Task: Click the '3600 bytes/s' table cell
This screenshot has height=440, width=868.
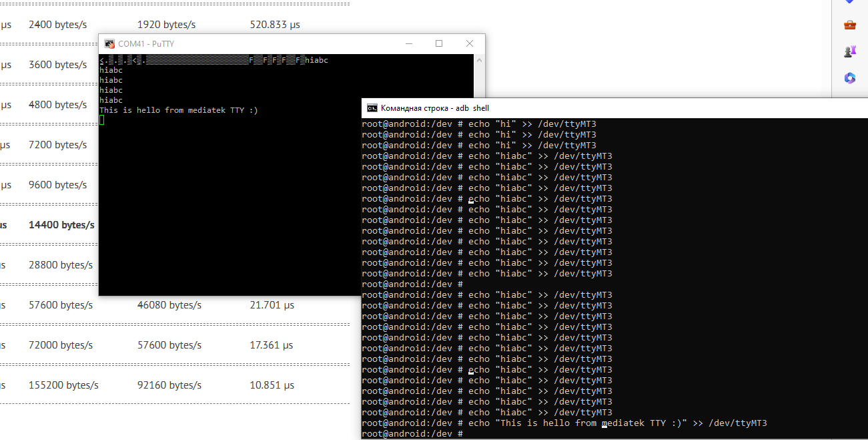Action: coord(57,65)
